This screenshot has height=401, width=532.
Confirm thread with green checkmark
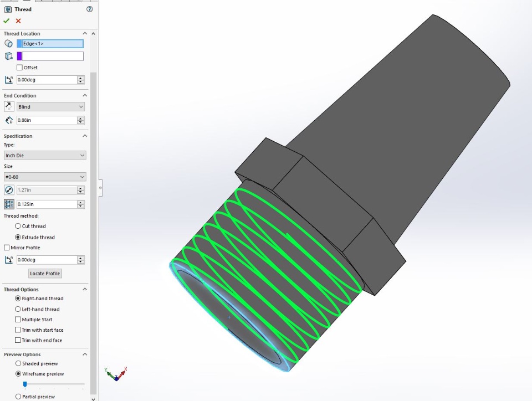click(6, 21)
